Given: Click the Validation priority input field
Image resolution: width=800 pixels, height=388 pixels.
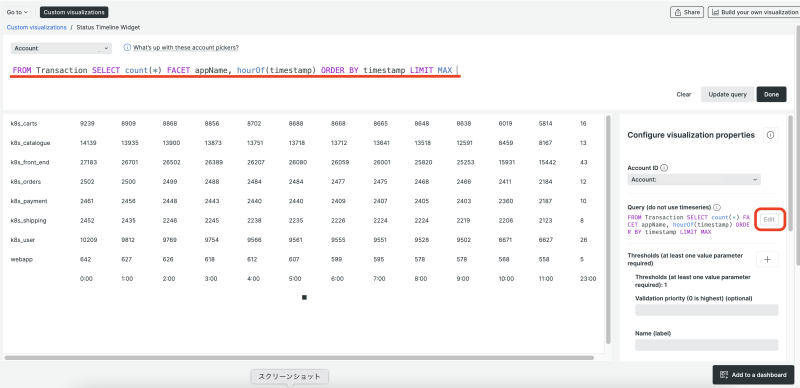Looking at the screenshot, I should (x=707, y=310).
